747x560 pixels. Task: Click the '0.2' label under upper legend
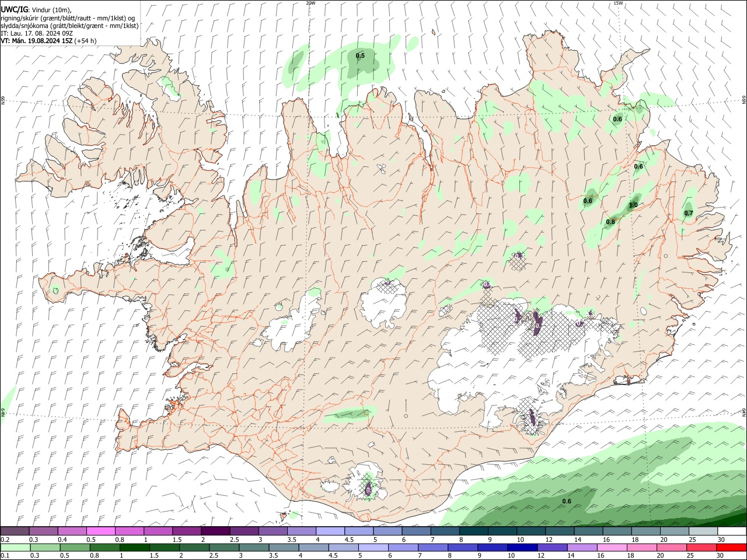5,540
